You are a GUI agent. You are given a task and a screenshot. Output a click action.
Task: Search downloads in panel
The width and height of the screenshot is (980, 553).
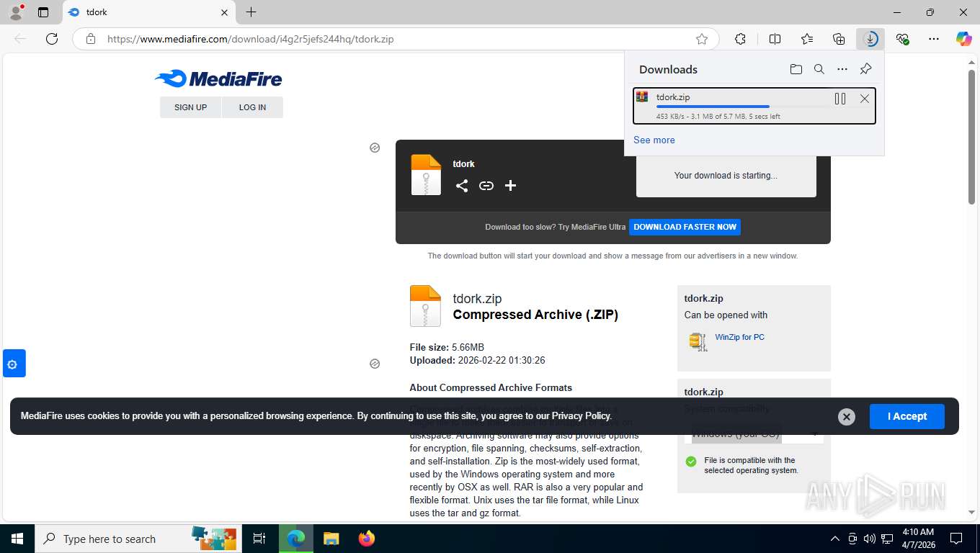pyautogui.click(x=819, y=69)
